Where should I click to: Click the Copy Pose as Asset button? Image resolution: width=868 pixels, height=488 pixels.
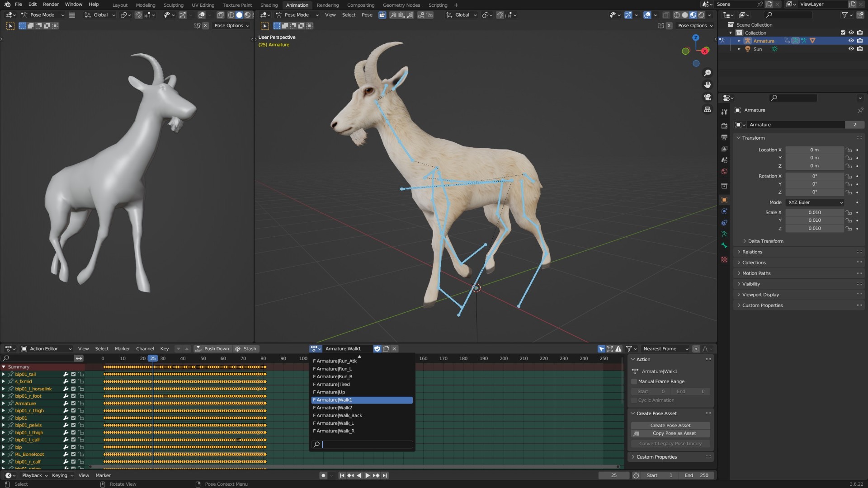[x=670, y=433]
